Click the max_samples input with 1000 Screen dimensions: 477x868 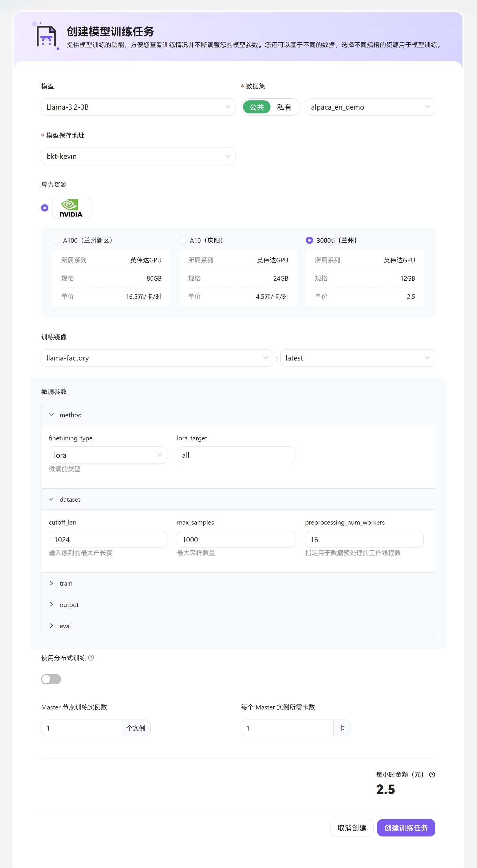[x=236, y=540]
